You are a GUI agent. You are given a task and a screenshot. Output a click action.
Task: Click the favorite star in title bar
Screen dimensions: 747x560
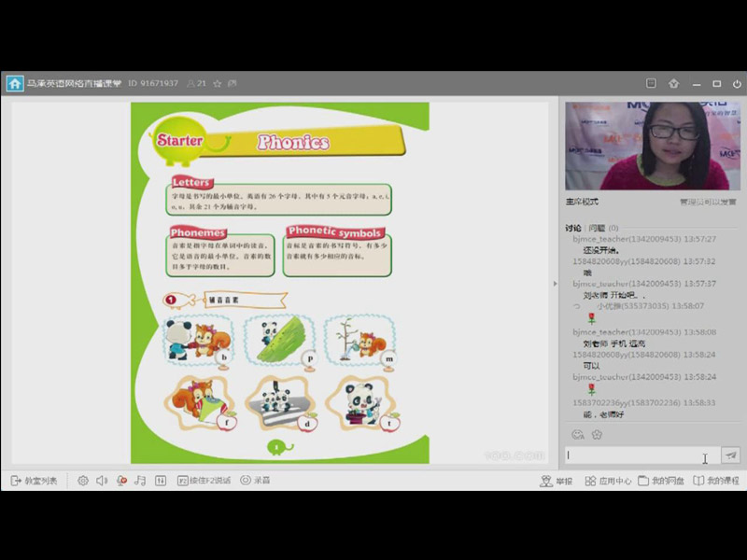tap(217, 83)
